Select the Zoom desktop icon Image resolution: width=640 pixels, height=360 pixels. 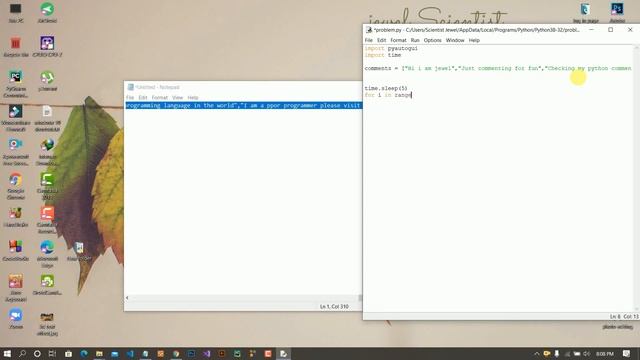16,319
